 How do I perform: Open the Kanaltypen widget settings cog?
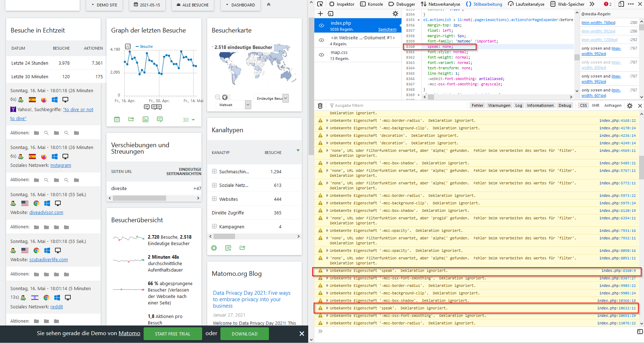(x=214, y=248)
